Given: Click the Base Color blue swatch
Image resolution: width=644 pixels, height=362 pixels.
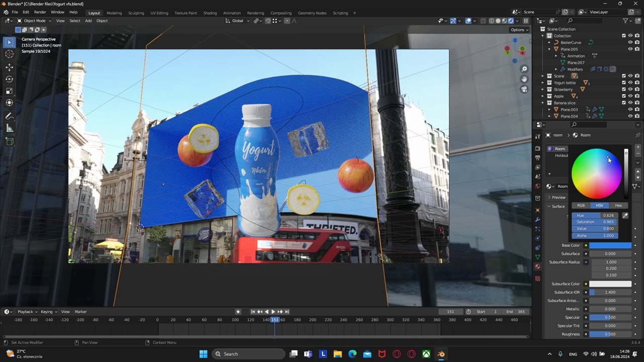Looking at the screenshot, I should pyautogui.click(x=610, y=245).
